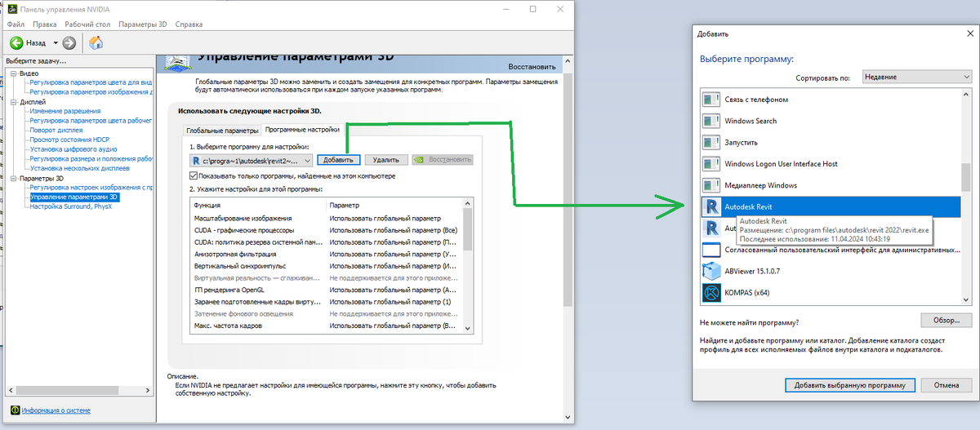Click the KOMPAS (x64) icon

click(710, 292)
